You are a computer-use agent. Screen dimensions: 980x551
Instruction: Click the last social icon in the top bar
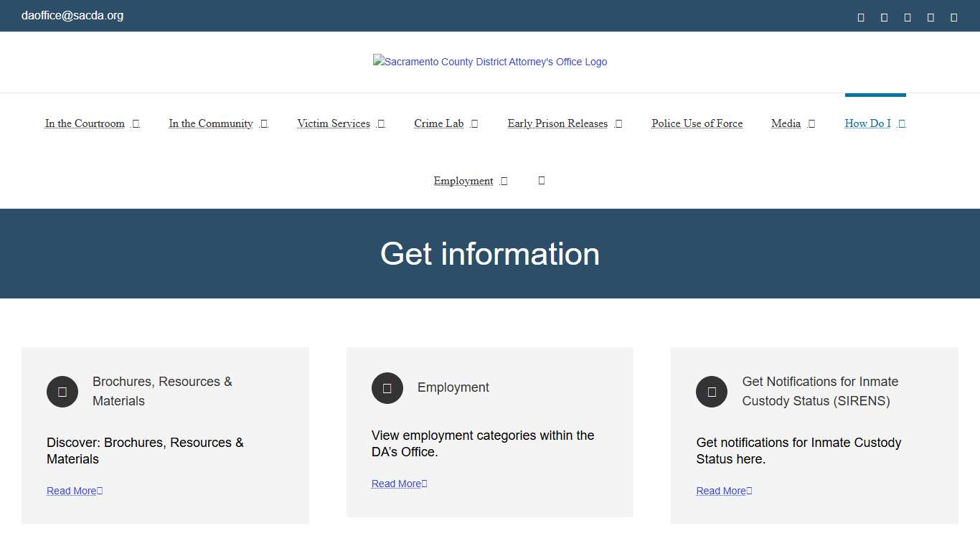tap(953, 16)
